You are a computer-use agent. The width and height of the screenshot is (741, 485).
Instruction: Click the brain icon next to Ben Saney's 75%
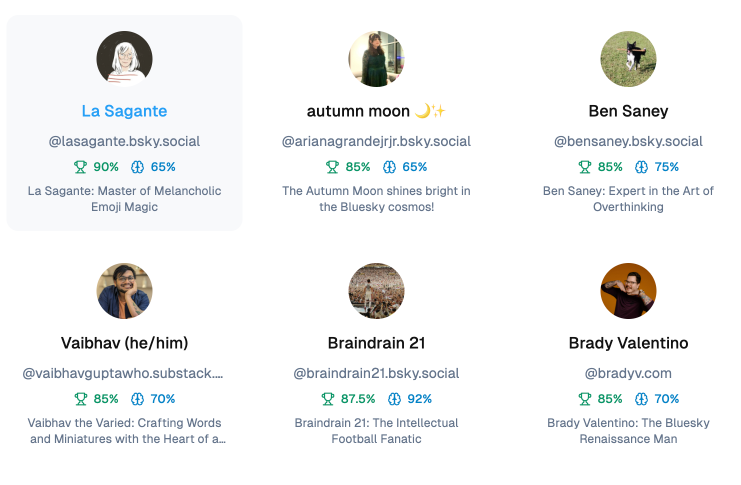(x=641, y=167)
